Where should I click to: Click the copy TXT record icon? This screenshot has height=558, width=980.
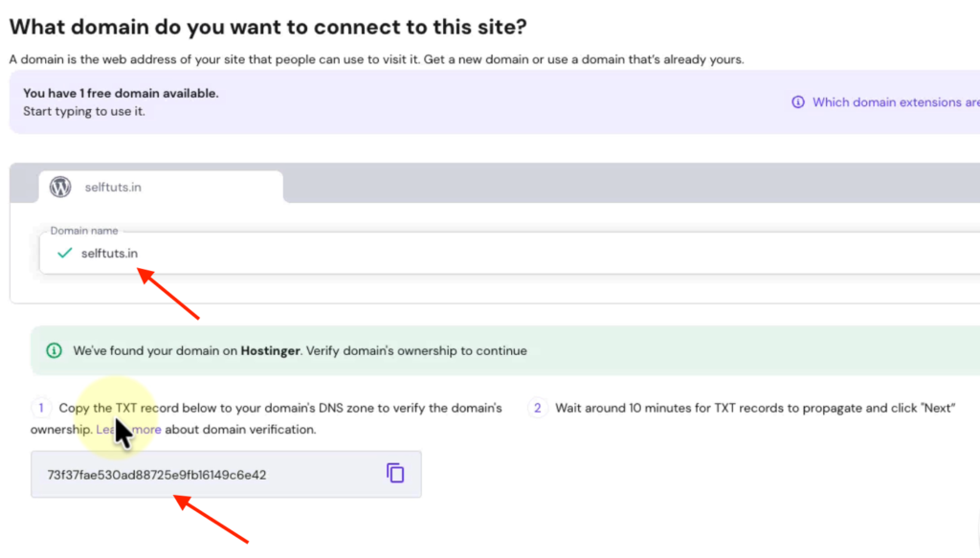point(395,473)
